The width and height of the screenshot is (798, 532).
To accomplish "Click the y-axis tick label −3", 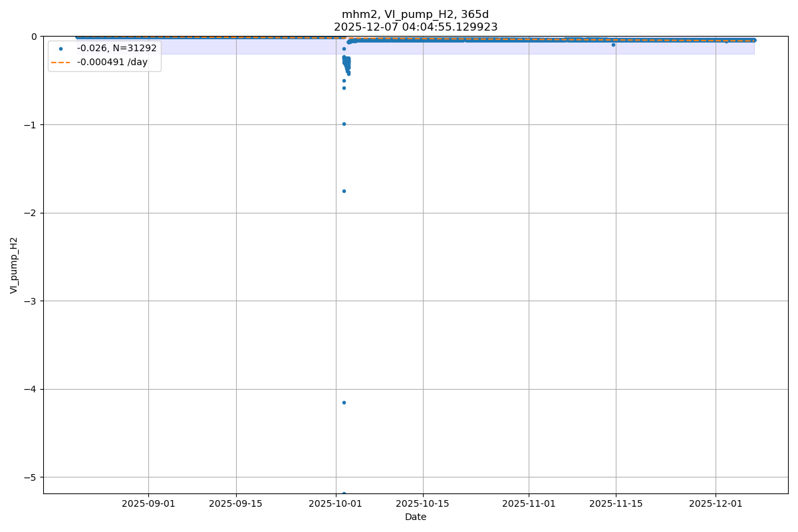I will [31, 301].
